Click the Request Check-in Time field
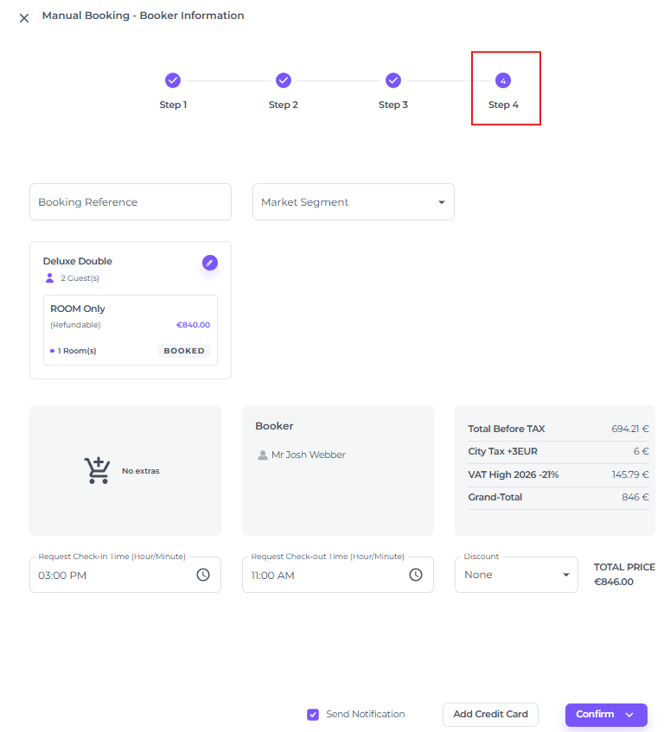 (x=110, y=575)
